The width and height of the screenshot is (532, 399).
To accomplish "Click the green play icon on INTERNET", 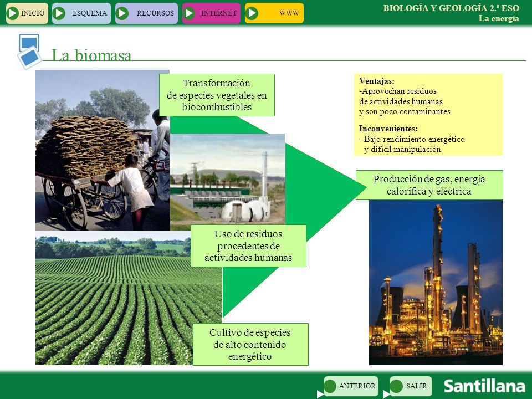I will click(189, 13).
